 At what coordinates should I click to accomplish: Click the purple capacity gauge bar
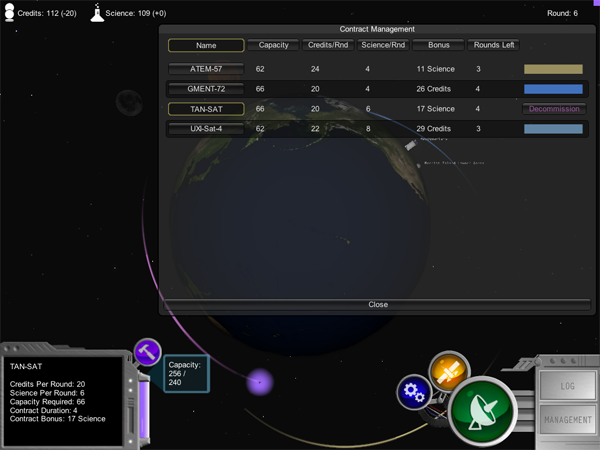click(144, 409)
